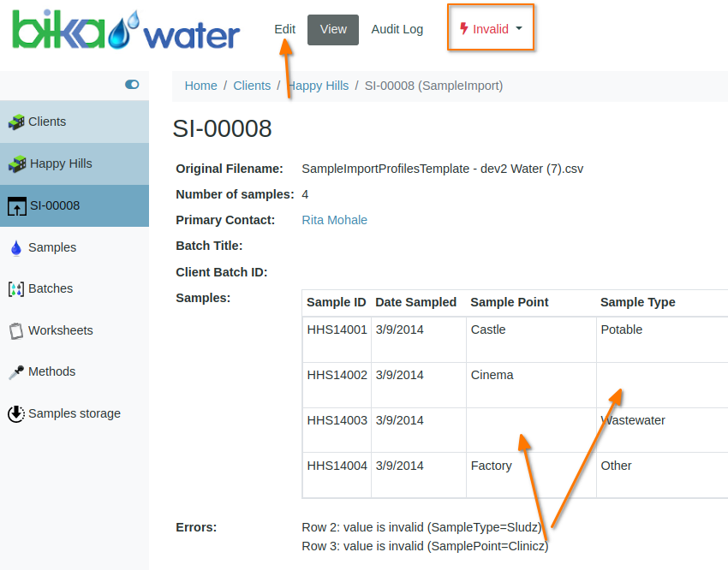
Task: Click the SI-00008 import icon
Action: [x=16, y=206]
